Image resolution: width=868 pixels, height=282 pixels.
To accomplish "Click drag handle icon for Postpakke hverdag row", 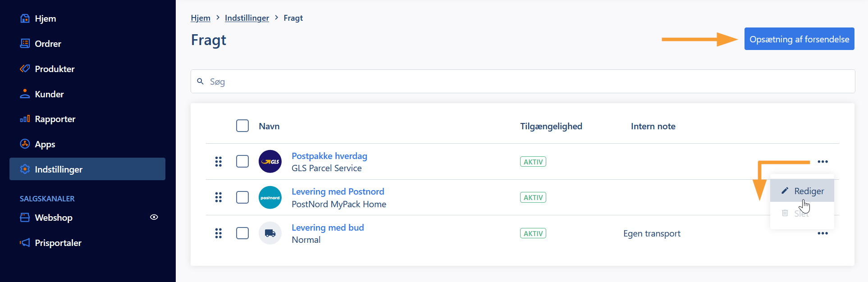I will point(219,161).
